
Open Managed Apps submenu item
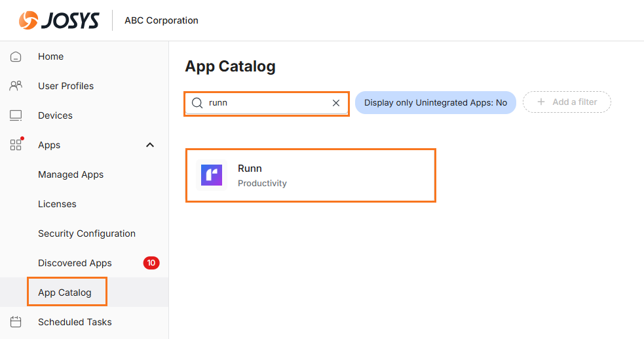pos(71,174)
